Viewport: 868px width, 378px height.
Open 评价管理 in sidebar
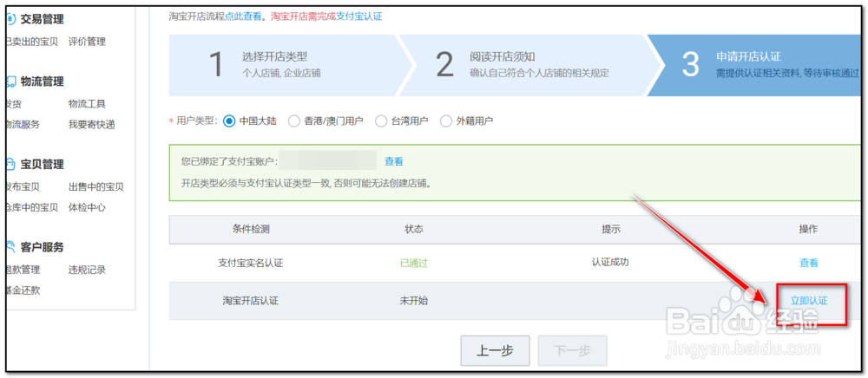tap(87, 42)
